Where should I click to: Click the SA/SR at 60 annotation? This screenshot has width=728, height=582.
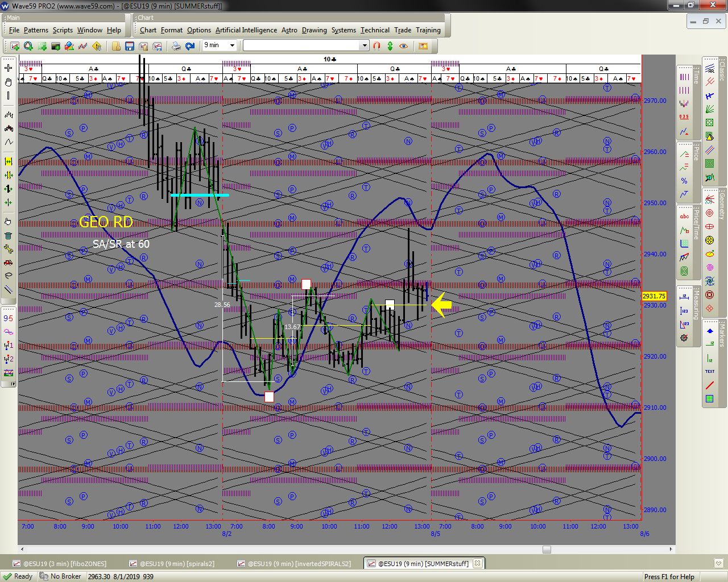(x=121, y=244)
